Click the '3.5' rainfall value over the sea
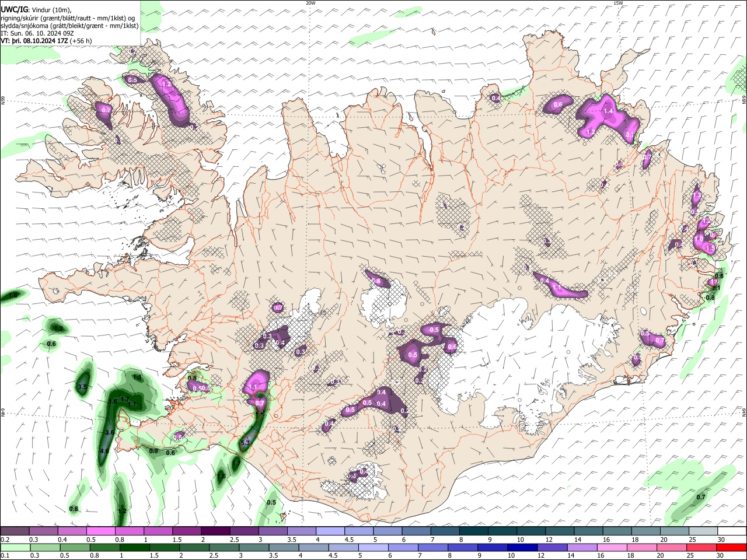Screen dimensions: 747x560 (x=82, y=387)
